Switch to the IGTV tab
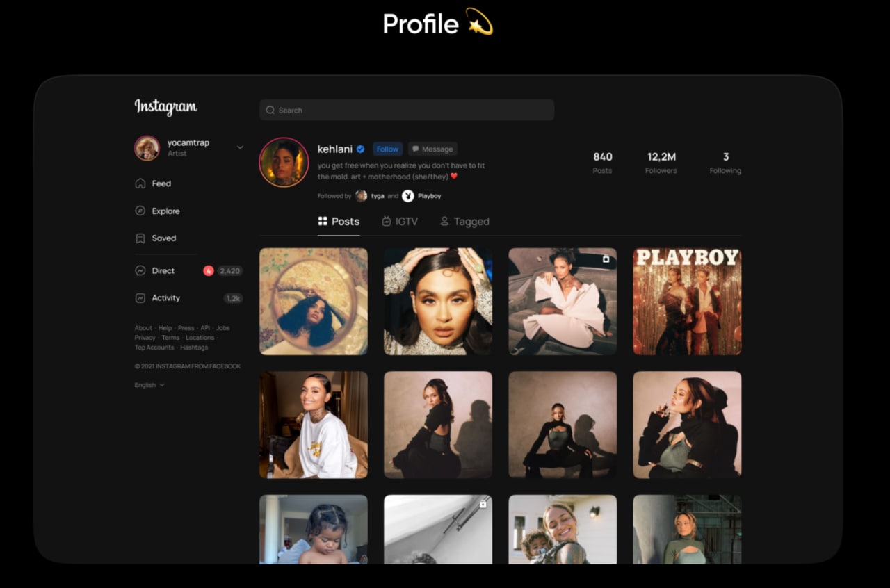The image size is (890, 588). (x=400, y=222)
